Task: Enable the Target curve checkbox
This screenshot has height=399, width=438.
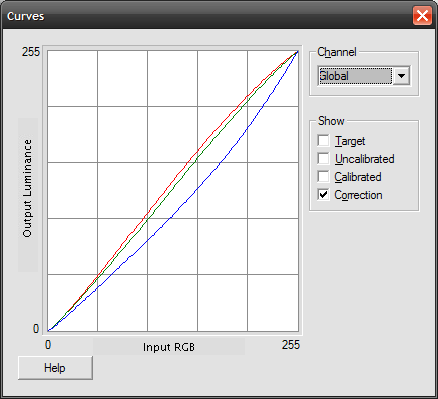Action: point(323,141)
